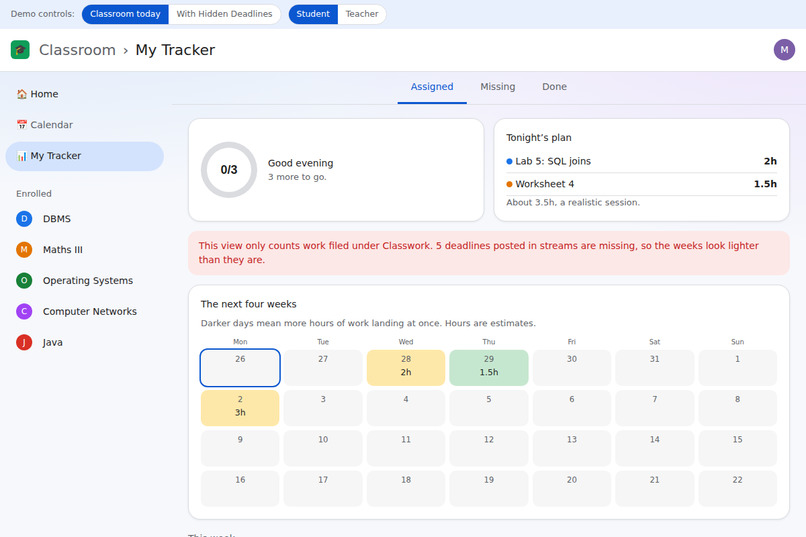Click the Java red J icon
Screen dimensions: 806x537
click(24, 342)
